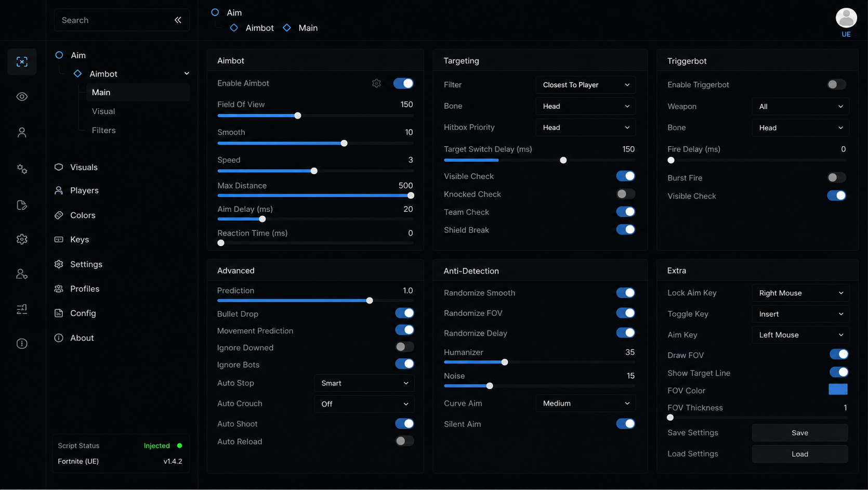Open the sliders icon in the icon rail
The width and height of the screenshot is (868, 490).
pos(22,310)
